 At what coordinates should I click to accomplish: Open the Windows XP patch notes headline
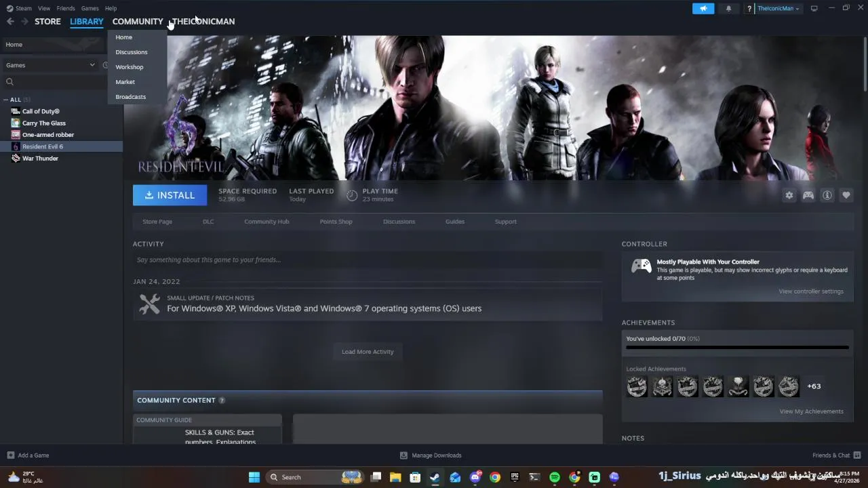click(x=324, y=308)
